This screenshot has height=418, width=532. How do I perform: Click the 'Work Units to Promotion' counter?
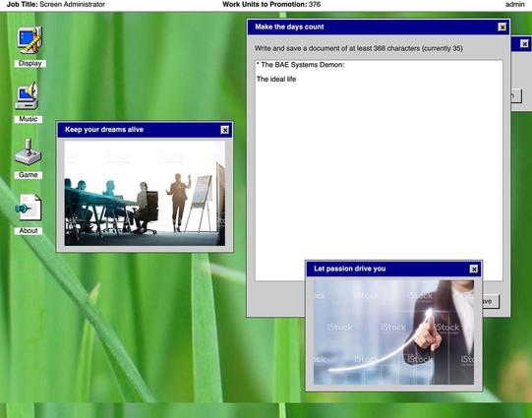[271, 4]
